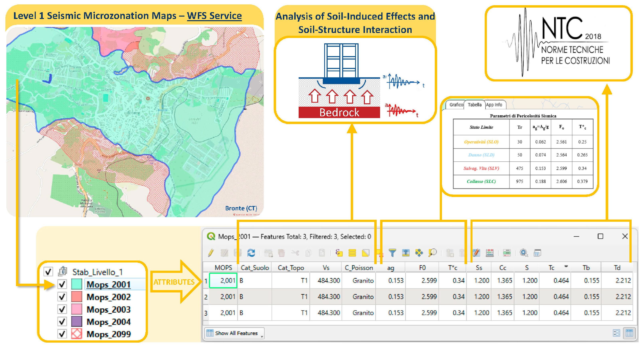Switch to form view in bottom-right corner
This screenshot has width=644, height=348.
[616, 333]
